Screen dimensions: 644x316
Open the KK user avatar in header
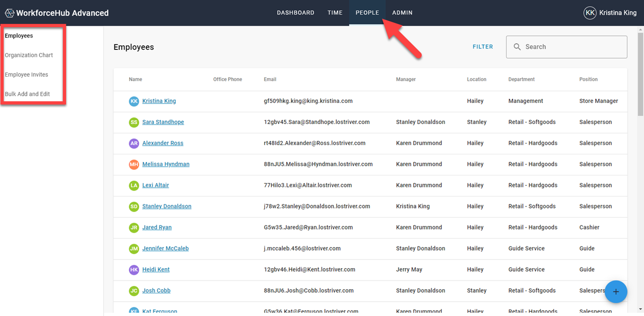(x=590, y=13)
